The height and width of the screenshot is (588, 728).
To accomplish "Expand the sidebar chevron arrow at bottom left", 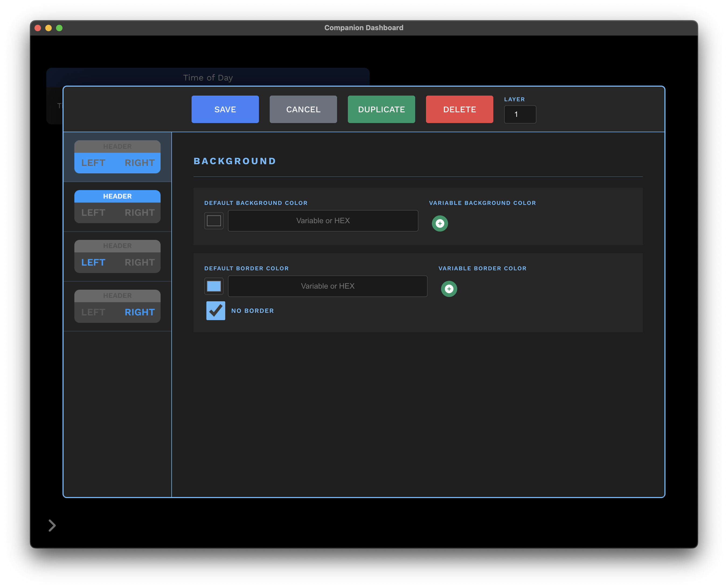I will coord(52,525).
